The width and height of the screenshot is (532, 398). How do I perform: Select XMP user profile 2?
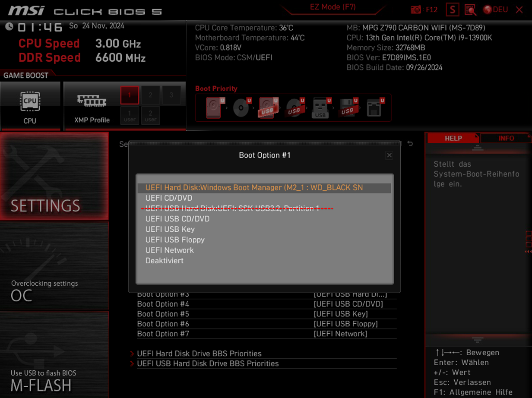point(150,116)
